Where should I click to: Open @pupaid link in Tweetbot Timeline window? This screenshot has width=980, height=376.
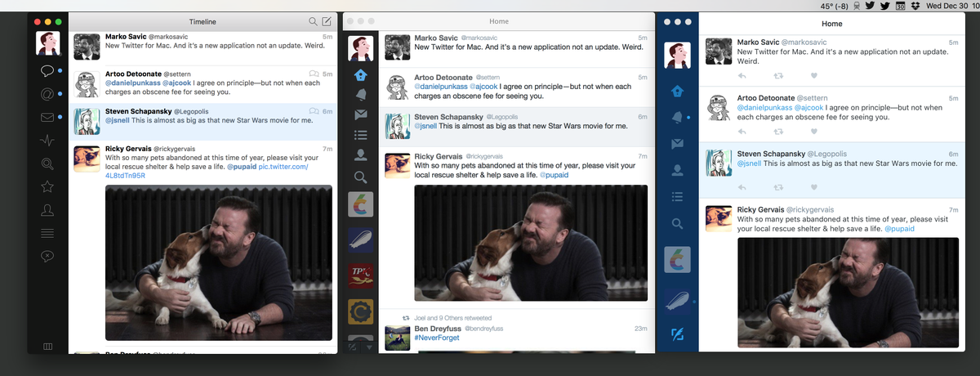coord(241,167)
